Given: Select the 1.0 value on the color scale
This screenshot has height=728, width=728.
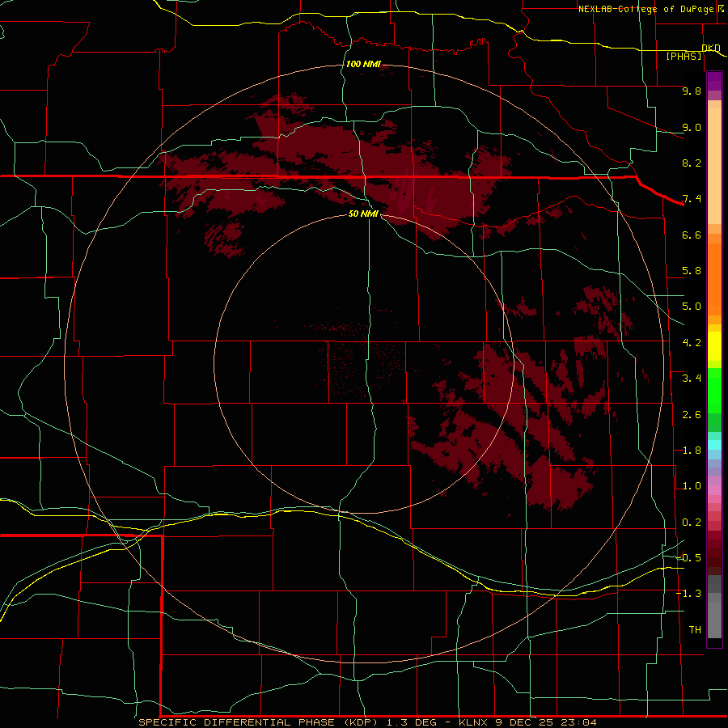Looking at the screenshot, I should tap(692, 486).
